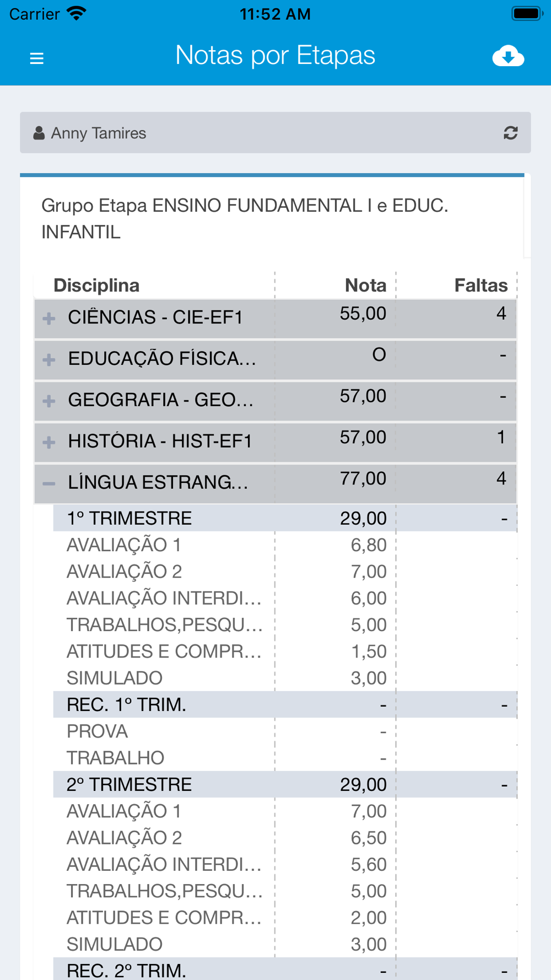Refresh student data with the reload icon
This screenshot has height=980, width=551.
tap(510, 133)
